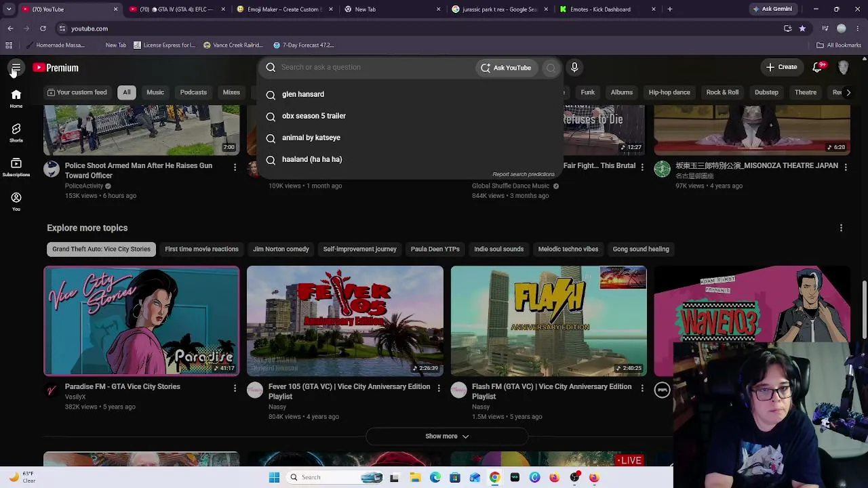This screenshot has height=488, width=868.
Task: Open a new Chrome tab
Action: [x=669, y=9]
